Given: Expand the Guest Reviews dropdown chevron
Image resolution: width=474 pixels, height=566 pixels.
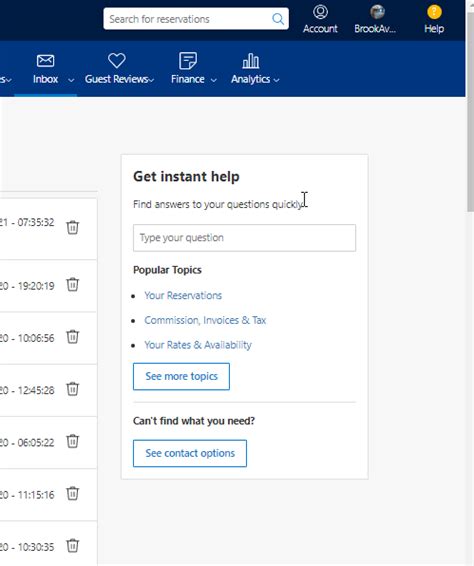Looking at the screenshot, I should (151, 80).
